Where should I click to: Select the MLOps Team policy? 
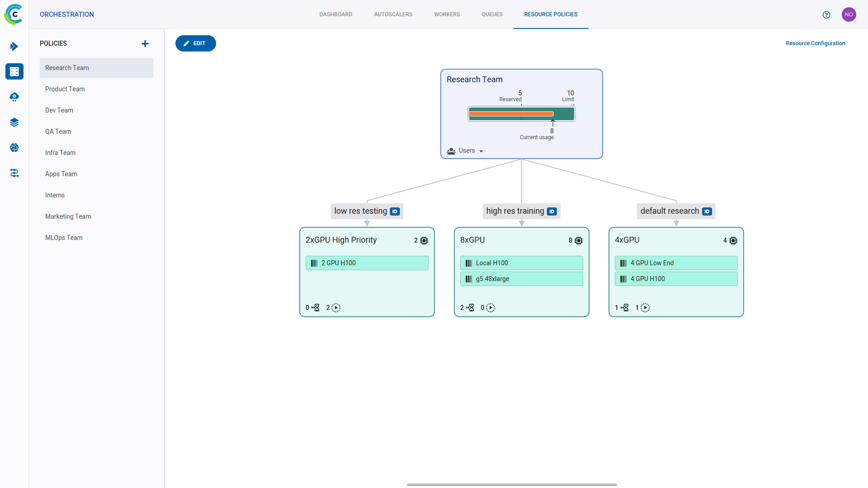64,238
